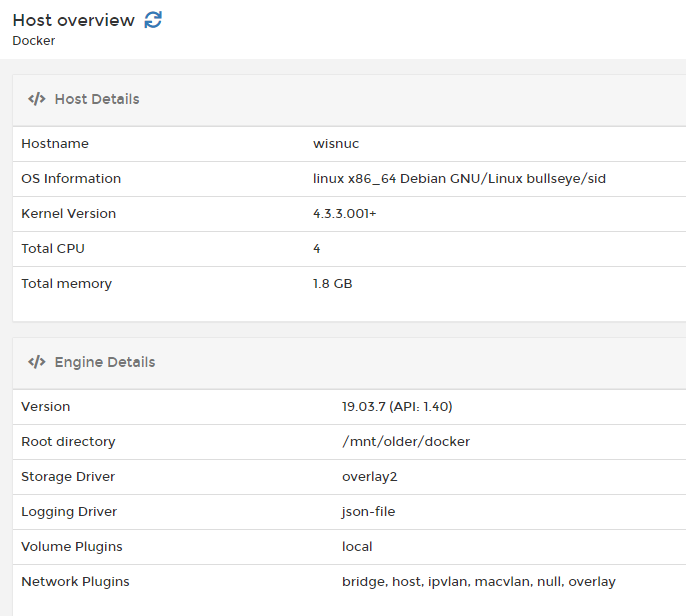Click the Storage Driver row label
The height and width of the screenshot is (616, 686).
tap(68, 477)
